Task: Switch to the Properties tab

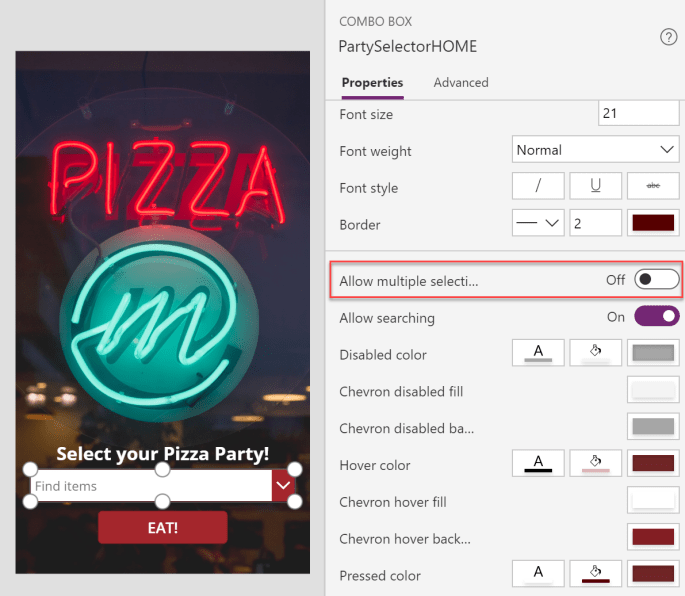Action: [x=372, y=83]
